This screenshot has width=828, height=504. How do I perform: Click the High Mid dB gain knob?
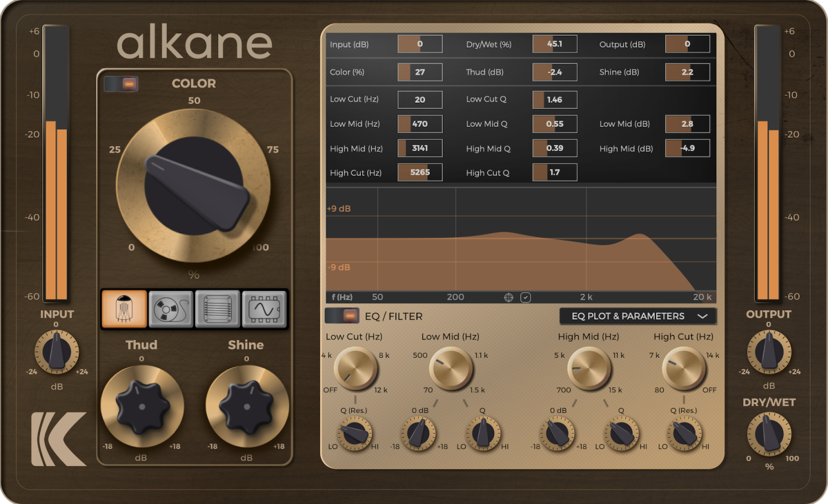click(x=558, y=434)
